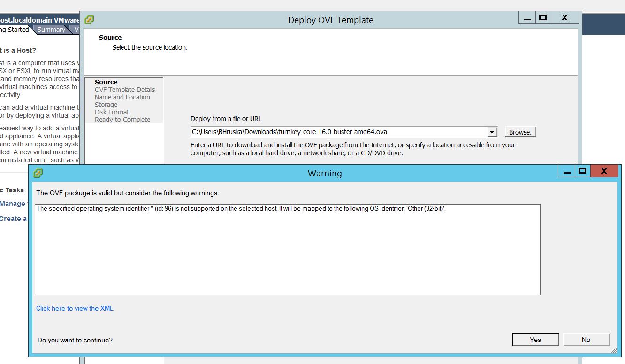The height and width of the screenshot is (364, 625).
Task: Switch to the Summary tab
Action: pyautogui.click(x=51, y=30)
